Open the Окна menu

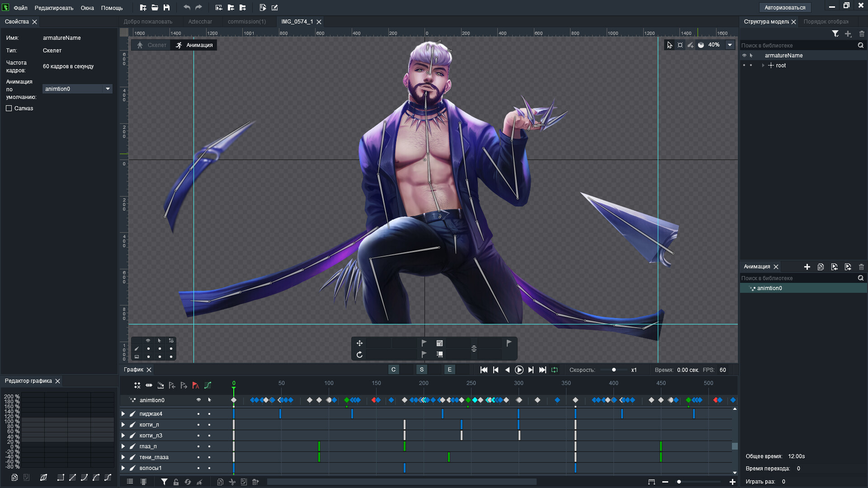pos(87,8)
